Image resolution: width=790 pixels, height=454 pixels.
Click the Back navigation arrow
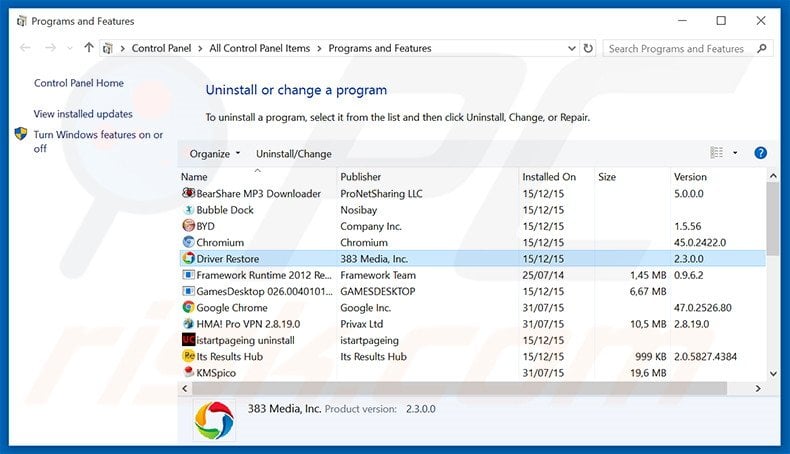coord(25,48)
